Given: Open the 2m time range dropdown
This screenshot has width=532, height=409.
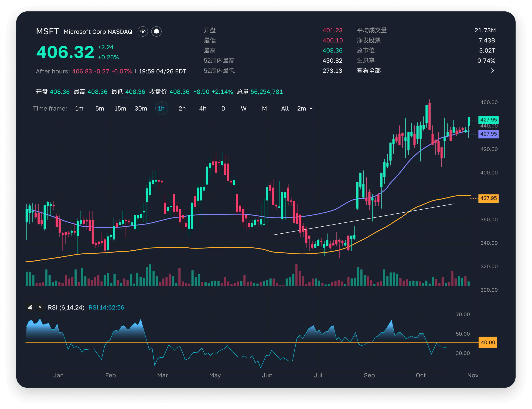Looking at the screenshot, I should (x=305, y=109).
